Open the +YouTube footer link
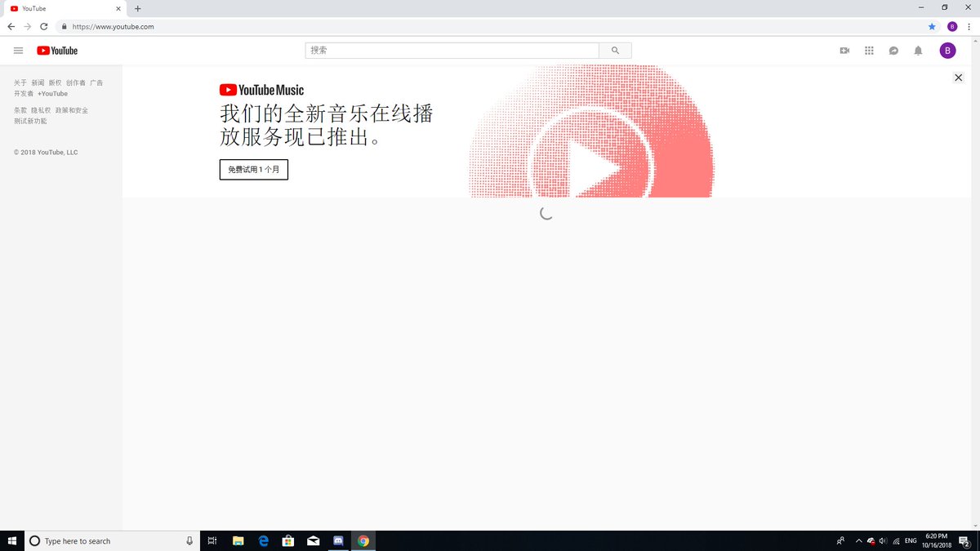 [52, 94]
